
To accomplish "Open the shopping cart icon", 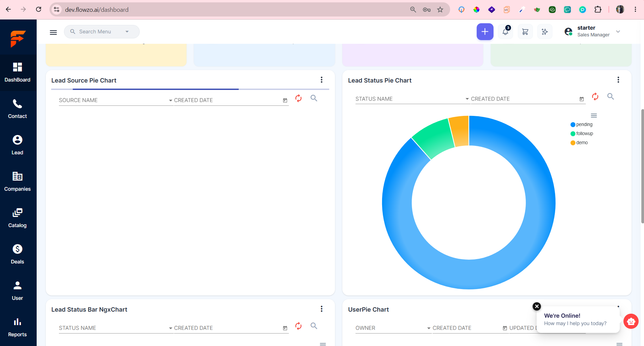I will (x=525, y=32).
